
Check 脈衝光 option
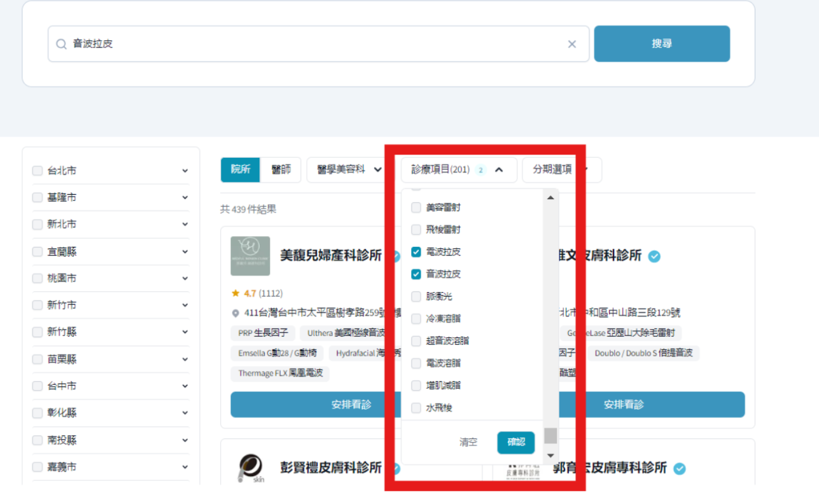(416, 297)
